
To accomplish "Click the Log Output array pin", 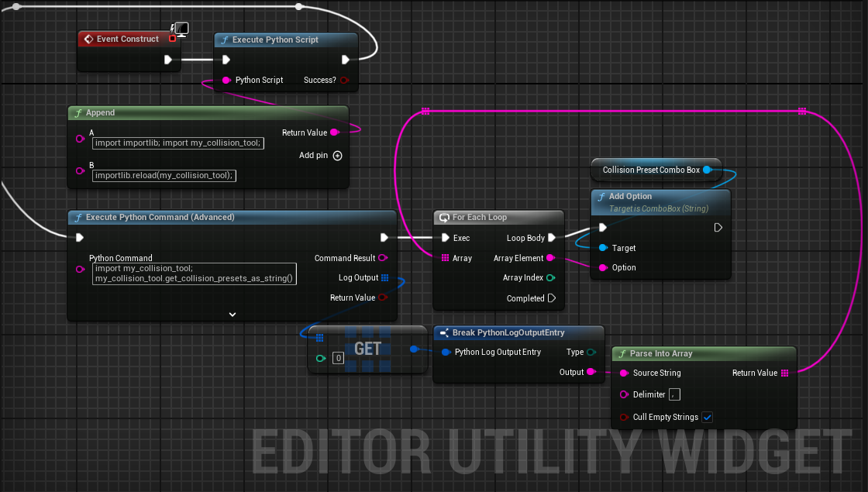I will tap(384, 278).
